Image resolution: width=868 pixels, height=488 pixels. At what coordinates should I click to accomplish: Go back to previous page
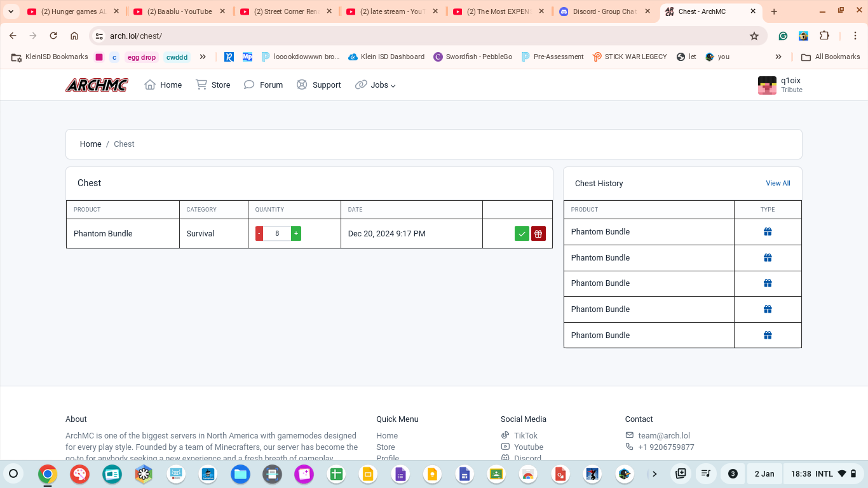[x=13, y=36]
